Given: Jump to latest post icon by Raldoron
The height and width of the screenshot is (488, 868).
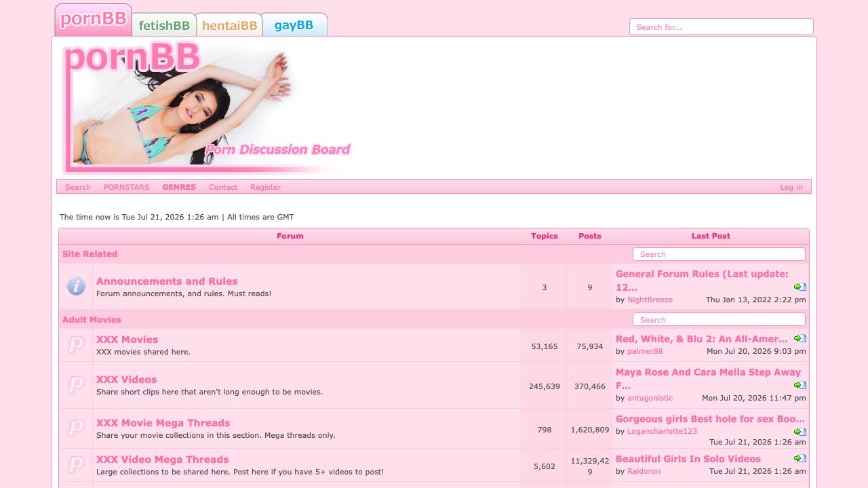Looking at the screenshot, I should [x=800, y=458].
